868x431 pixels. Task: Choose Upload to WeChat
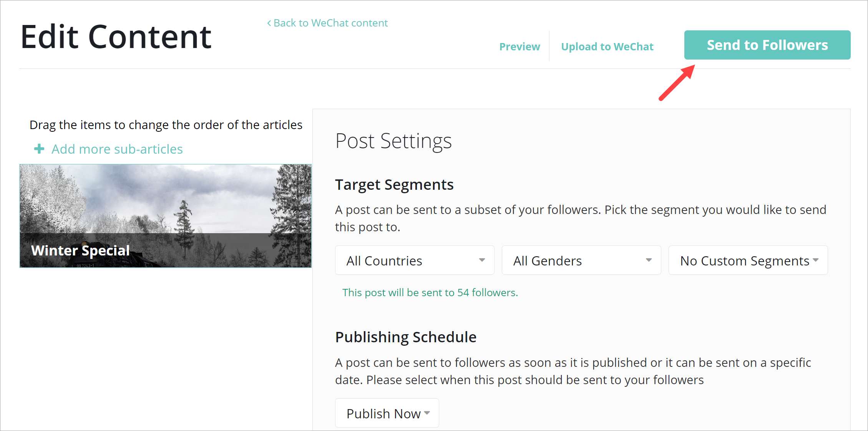[607, 46]
